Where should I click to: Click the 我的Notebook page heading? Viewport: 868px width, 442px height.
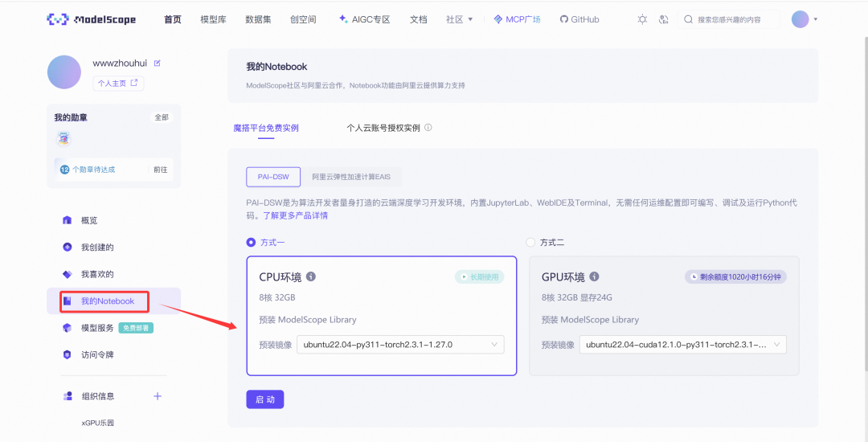[276, 67]
